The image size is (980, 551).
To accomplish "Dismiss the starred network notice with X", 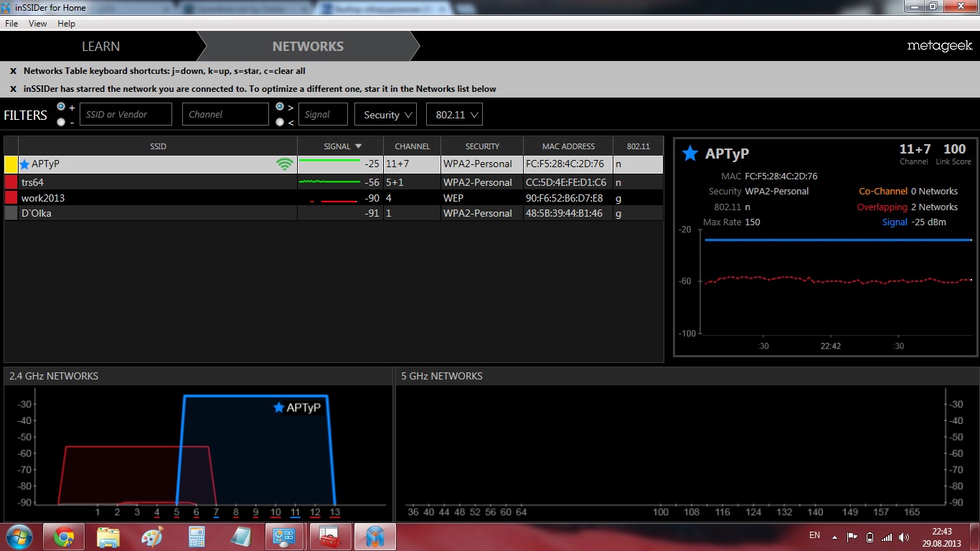I will pos(13,89).
